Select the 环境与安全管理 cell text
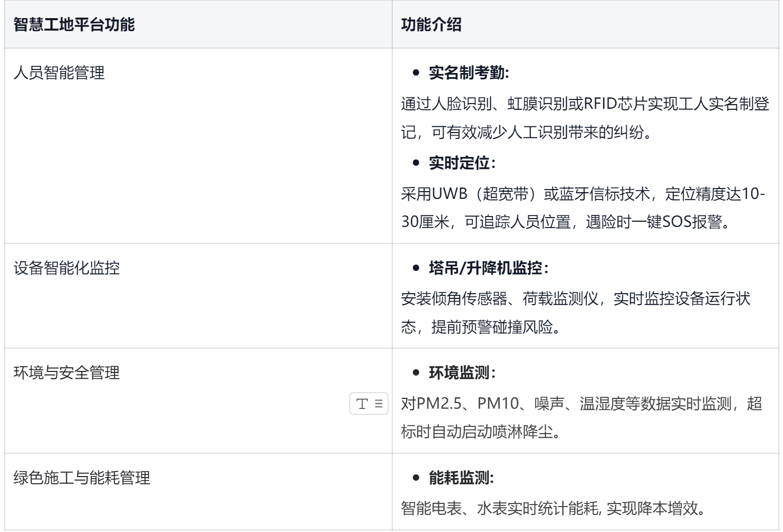Screen dimensions: 783x532 pyautogui.click(x=66, y=373)
